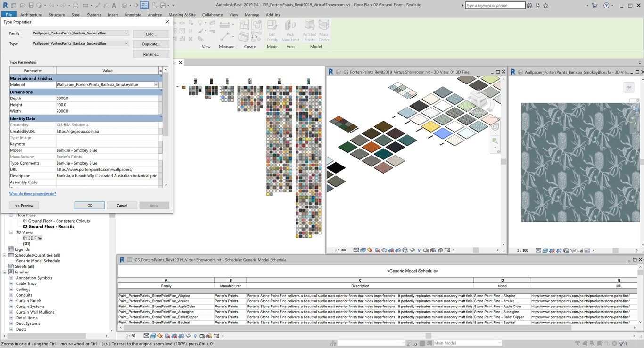Click the Duplicate button in Type Properties
Image resolution: width=644 pixels, height=348 pixels.
click(x=151, y=44)
